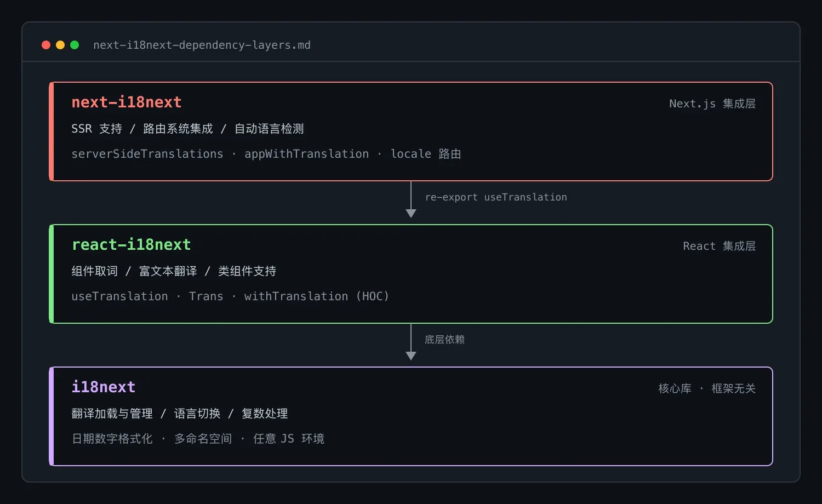Image resolution: width=822 pixels, height=504 pixels.
Task: Click the red close dot
Action: tap(46, 45)
